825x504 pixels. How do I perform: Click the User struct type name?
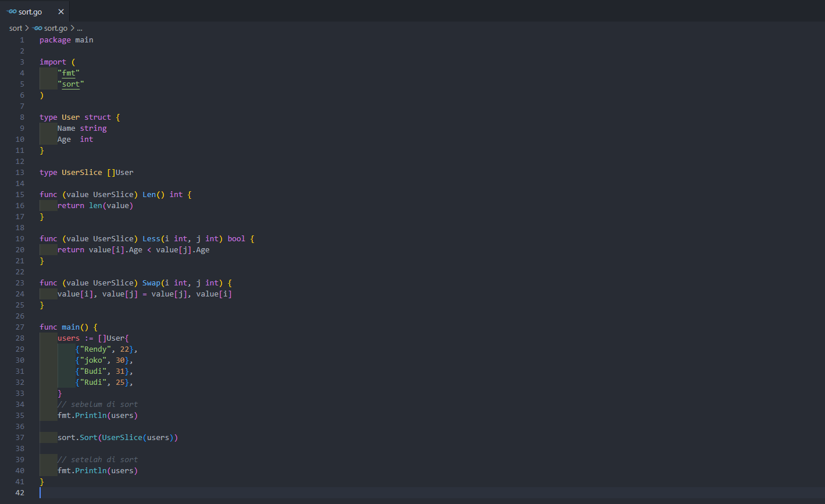point(71,117)
